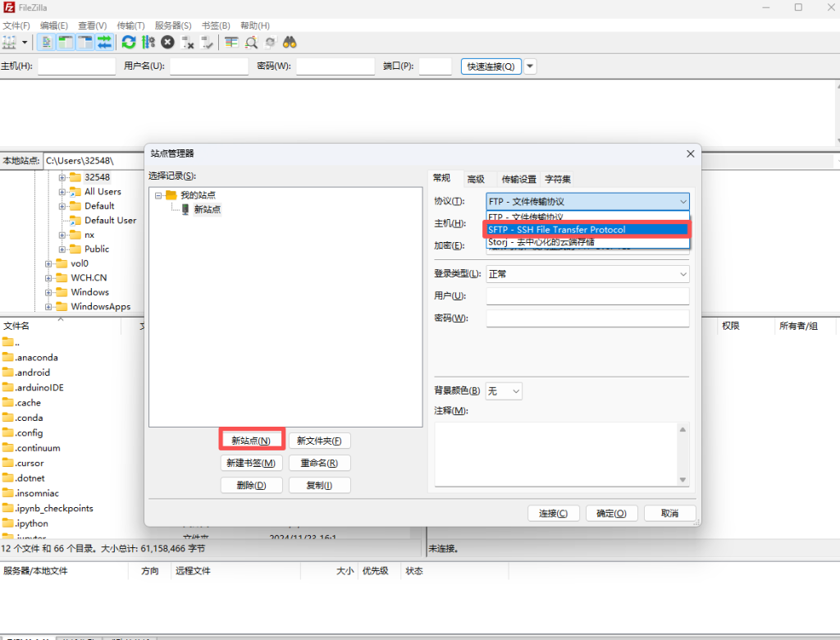This screenshot has width=840, height=640.
Task: Toggle the local directory tree view
Action: (x=66, y=42)
